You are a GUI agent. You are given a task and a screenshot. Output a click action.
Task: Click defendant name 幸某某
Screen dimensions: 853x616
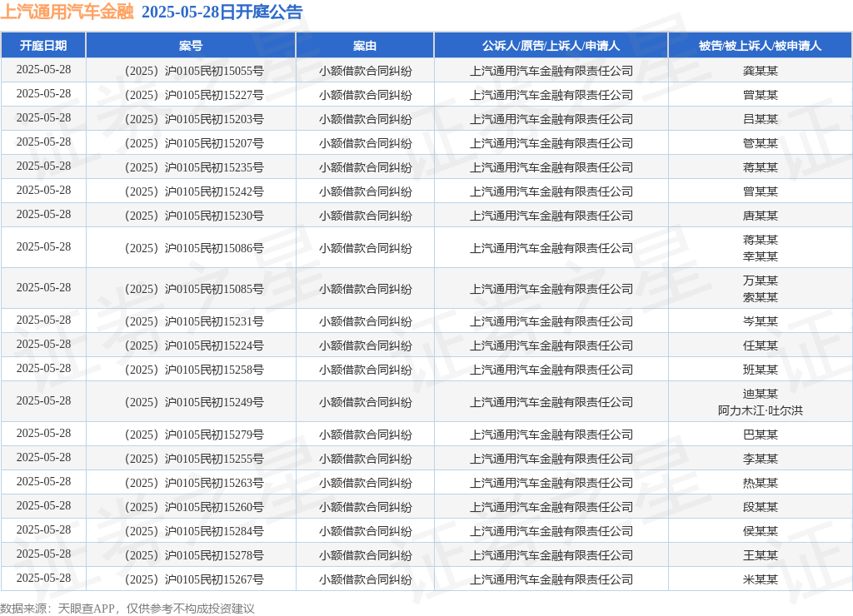pos(760,256)
